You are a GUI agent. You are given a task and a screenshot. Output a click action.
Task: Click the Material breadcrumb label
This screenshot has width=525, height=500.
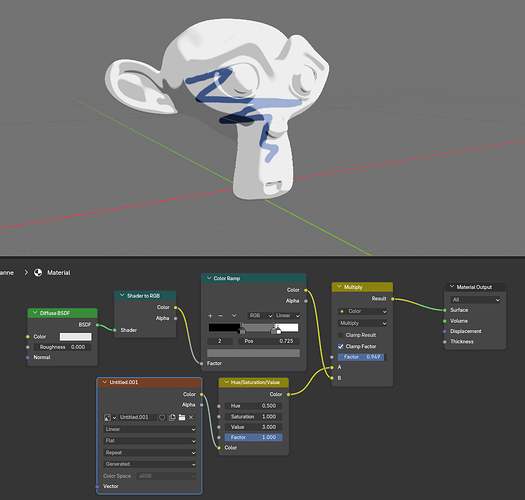(x=59, y=273)
